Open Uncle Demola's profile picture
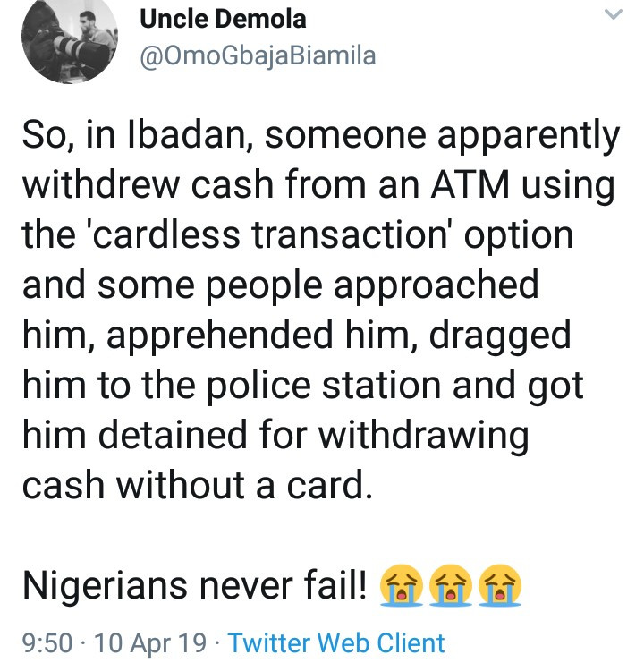The image size is (644, 663). 70,36
